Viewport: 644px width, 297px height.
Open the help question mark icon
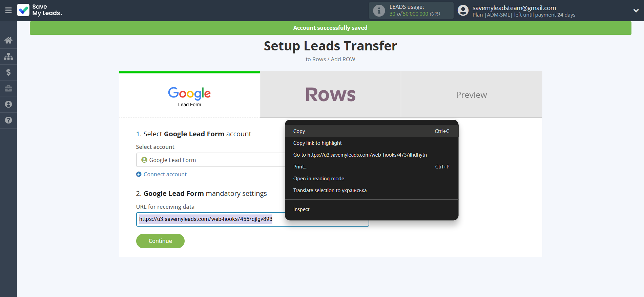8,120
